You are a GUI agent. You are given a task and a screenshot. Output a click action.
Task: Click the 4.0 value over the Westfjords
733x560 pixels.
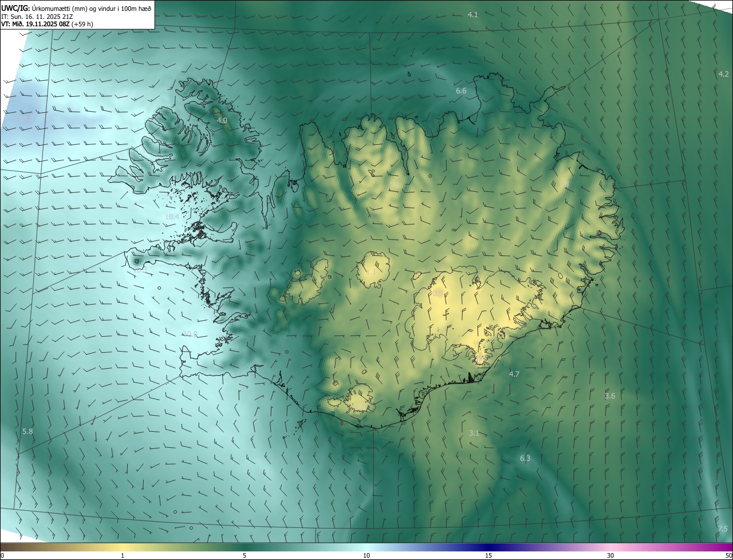[x=222, y=120]
